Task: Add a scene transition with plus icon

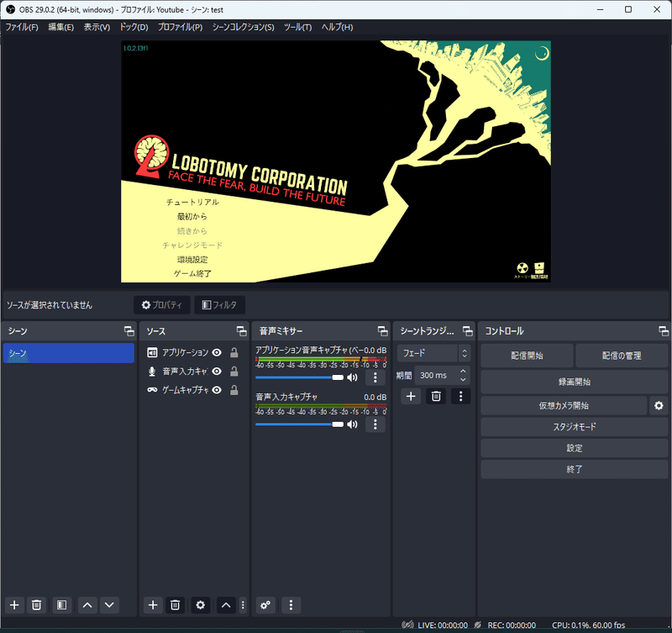Action: 411,396
